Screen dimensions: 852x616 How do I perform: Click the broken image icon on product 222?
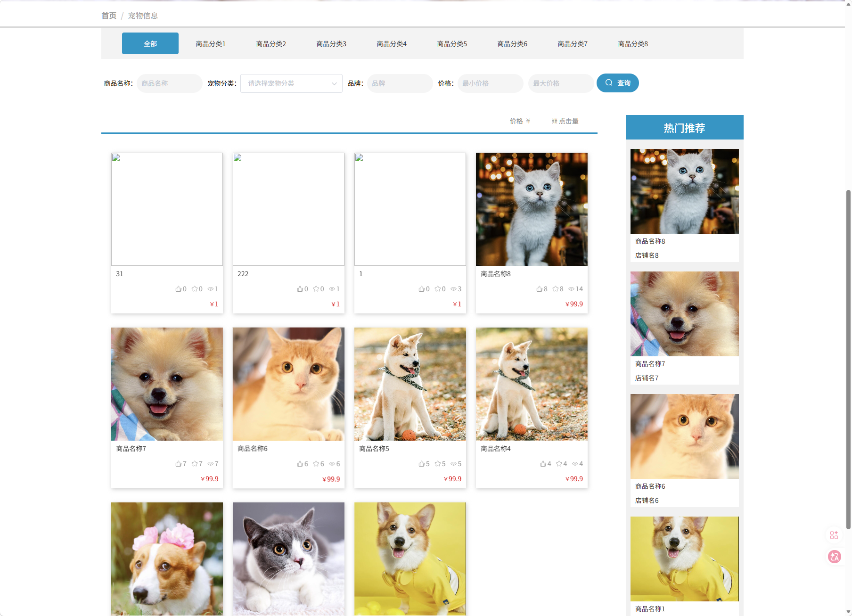click(238, 158)
